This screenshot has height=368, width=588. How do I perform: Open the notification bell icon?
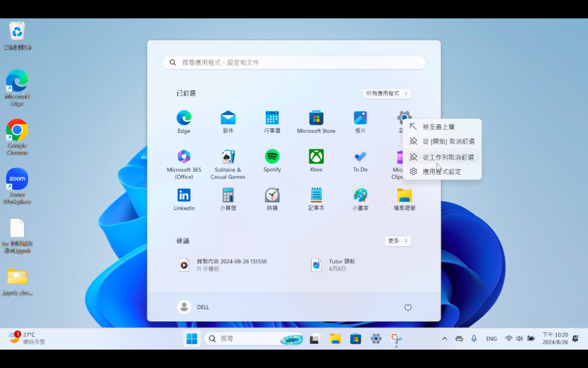(575, 338)
